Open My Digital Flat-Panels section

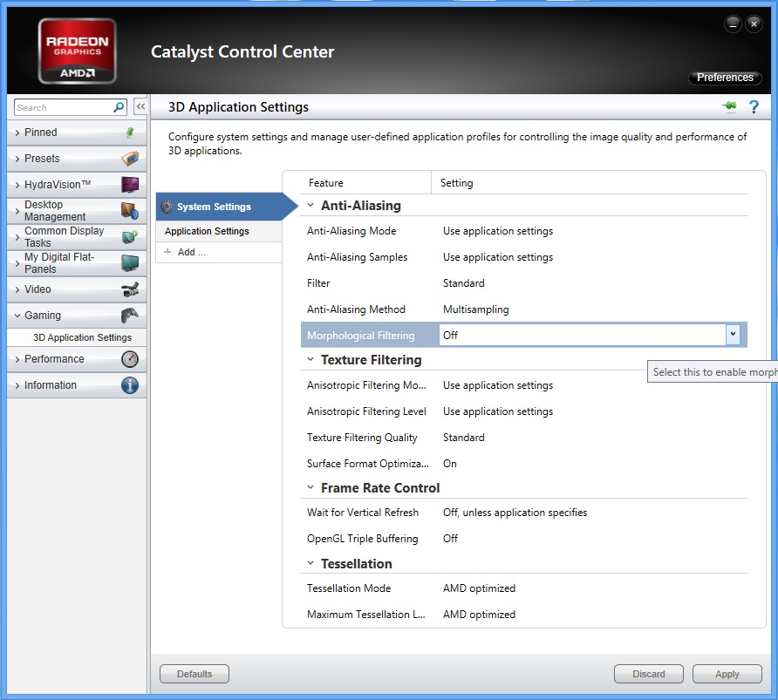tap(77, 263)
